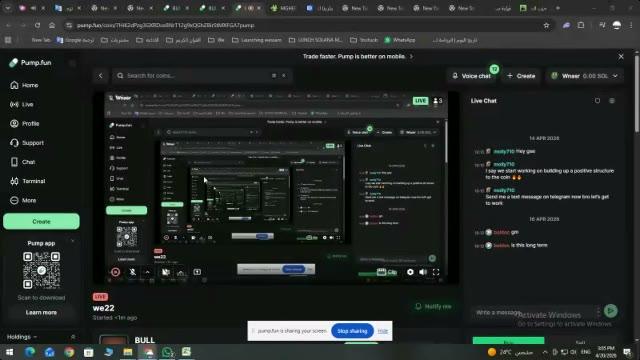Click the Hide link in sharing bar
Screen dimensions: 640x360
click(x=382, y=331)
